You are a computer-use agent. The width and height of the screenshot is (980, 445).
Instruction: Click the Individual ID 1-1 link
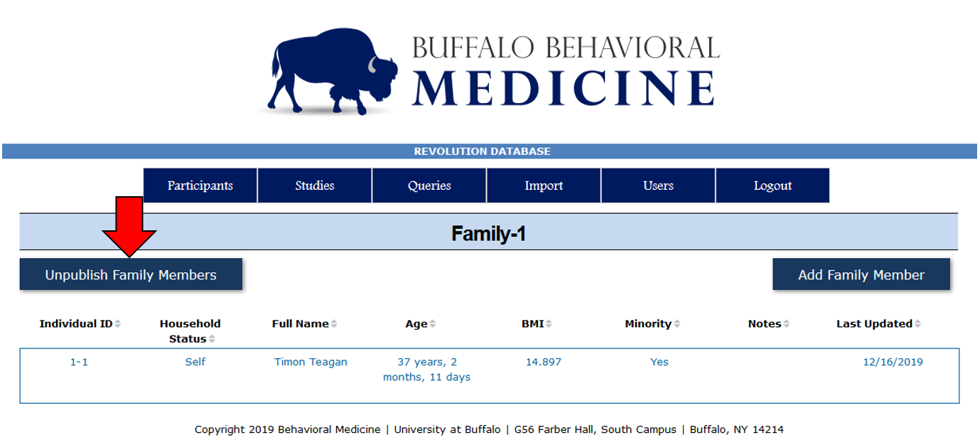(79, 362)
